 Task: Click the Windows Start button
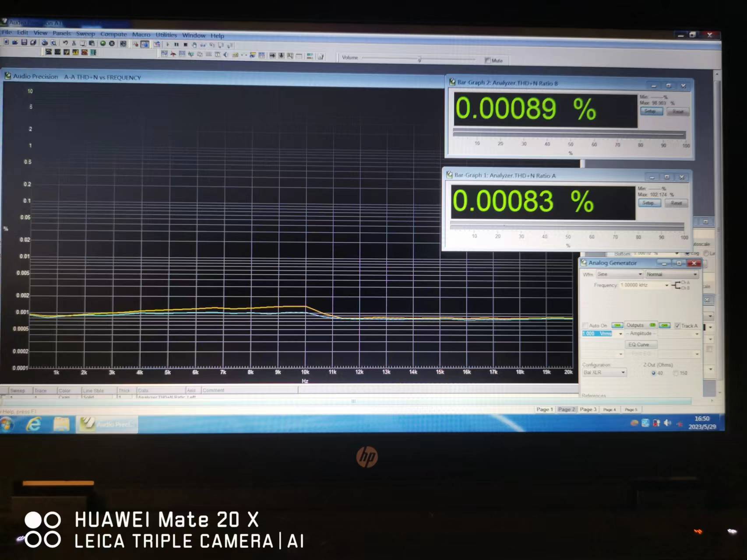pos(7,424)
